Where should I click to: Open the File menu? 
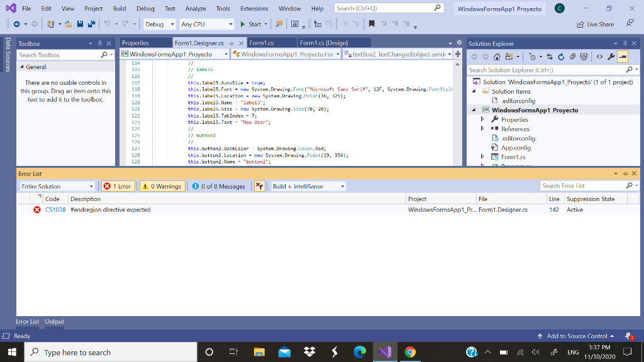pos(26,8)
